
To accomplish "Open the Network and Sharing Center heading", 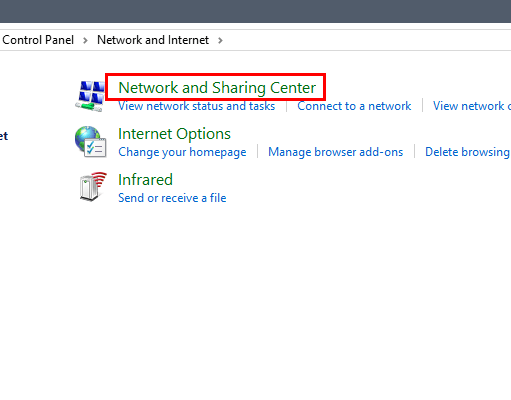I will click(217, 88).
